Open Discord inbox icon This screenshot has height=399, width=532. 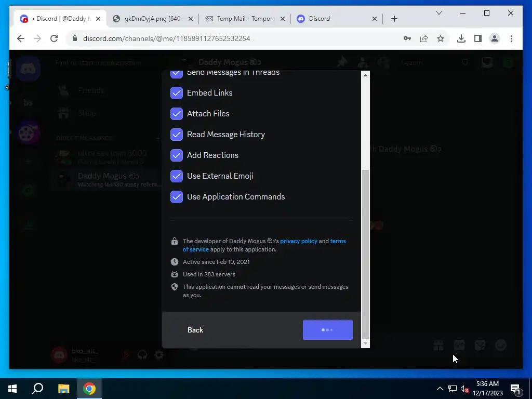coord(487,62)
